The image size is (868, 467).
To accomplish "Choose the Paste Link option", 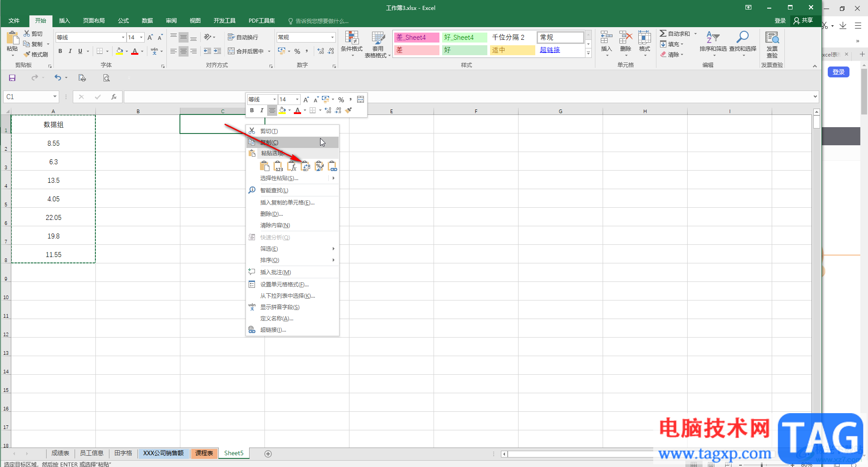I will (332, 166).
